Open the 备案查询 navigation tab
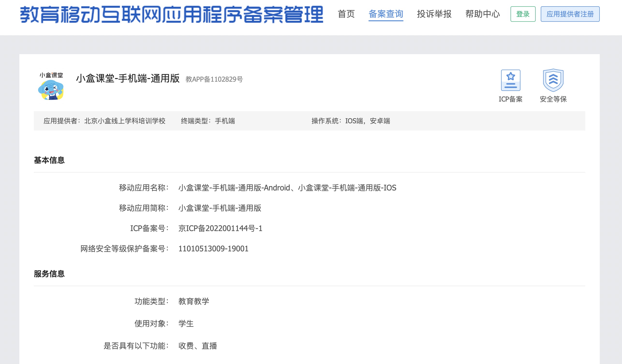This screenshot has width=622, height=364. pyautogui.click(x=386, y=14)
